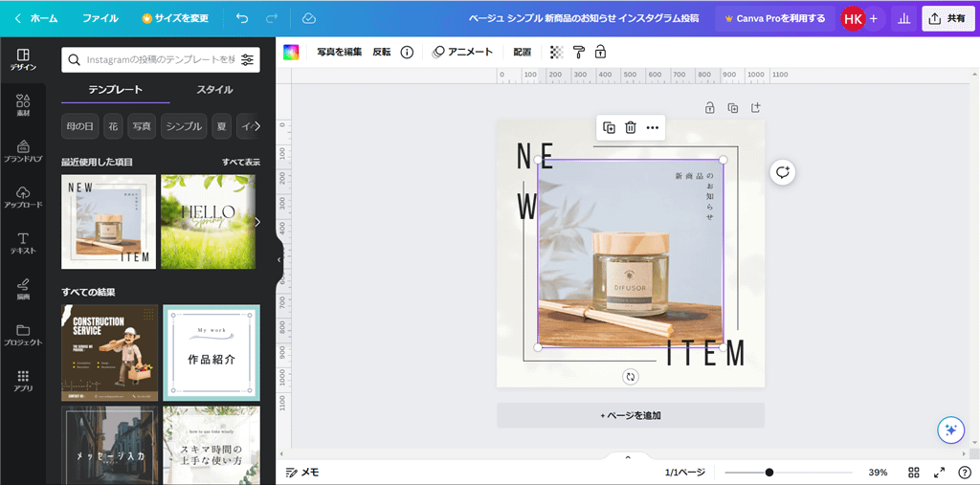This screenshot has width=980, height=485.
Task: Click the copy style paint roller icon
Action: click(579, 52)
